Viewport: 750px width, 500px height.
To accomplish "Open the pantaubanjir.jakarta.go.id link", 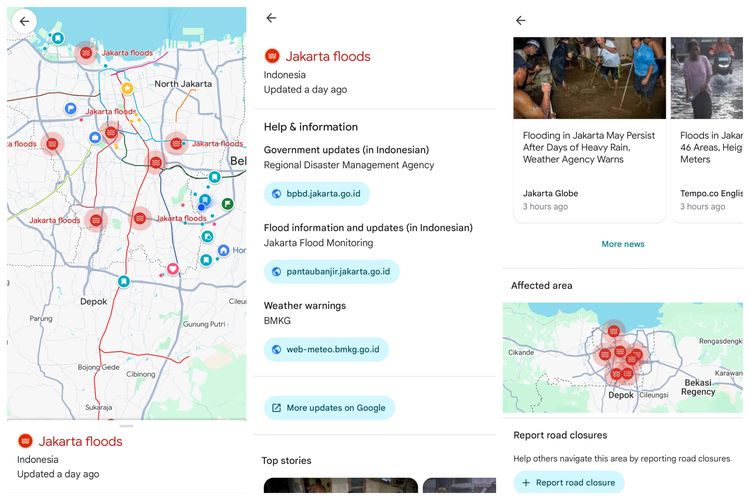I will pyautogui.click(x=331, y=272).
